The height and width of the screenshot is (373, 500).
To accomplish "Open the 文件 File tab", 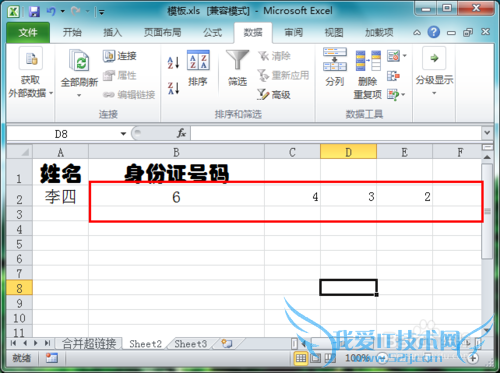I will (28, 32).
